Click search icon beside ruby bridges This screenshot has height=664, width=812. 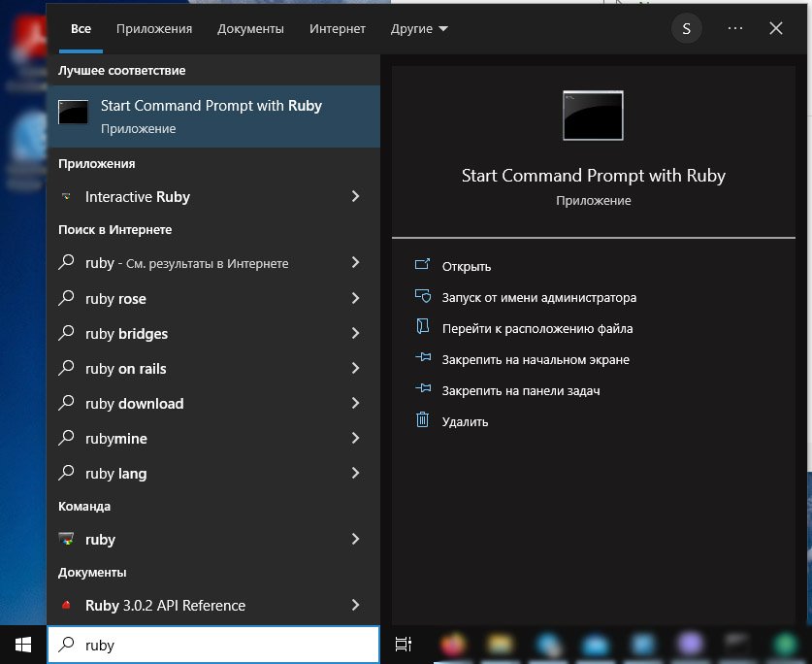point(66,333)
